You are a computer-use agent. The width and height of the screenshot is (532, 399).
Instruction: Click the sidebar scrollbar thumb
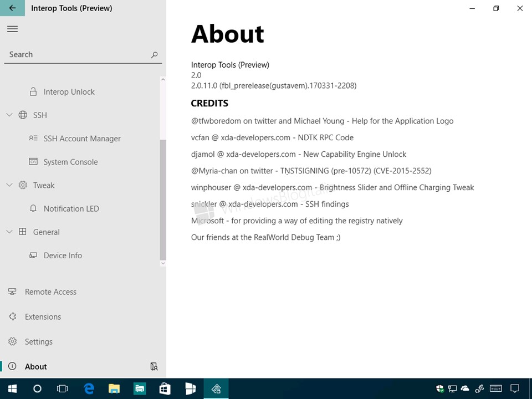pyautogui.click(x=163, y=199)
